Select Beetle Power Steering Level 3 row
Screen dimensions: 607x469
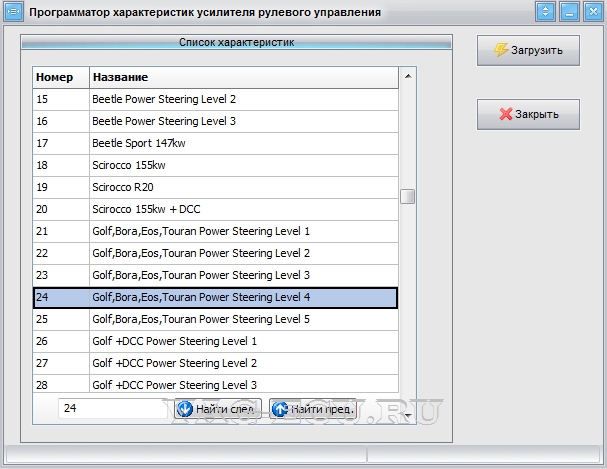coord(216,122)
